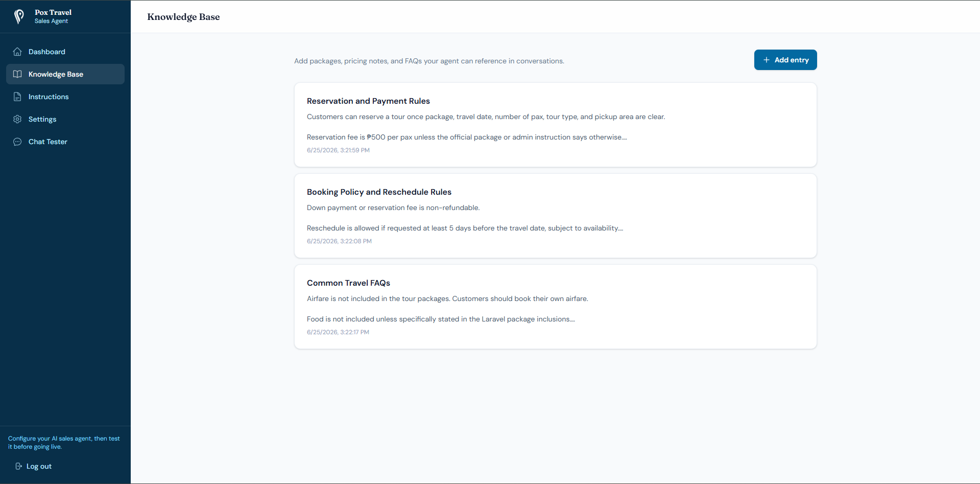The width and height of the screenshot is (980, 484).
Task: Click the Knowledge Base book icon
Action: (x=17, y=74)
